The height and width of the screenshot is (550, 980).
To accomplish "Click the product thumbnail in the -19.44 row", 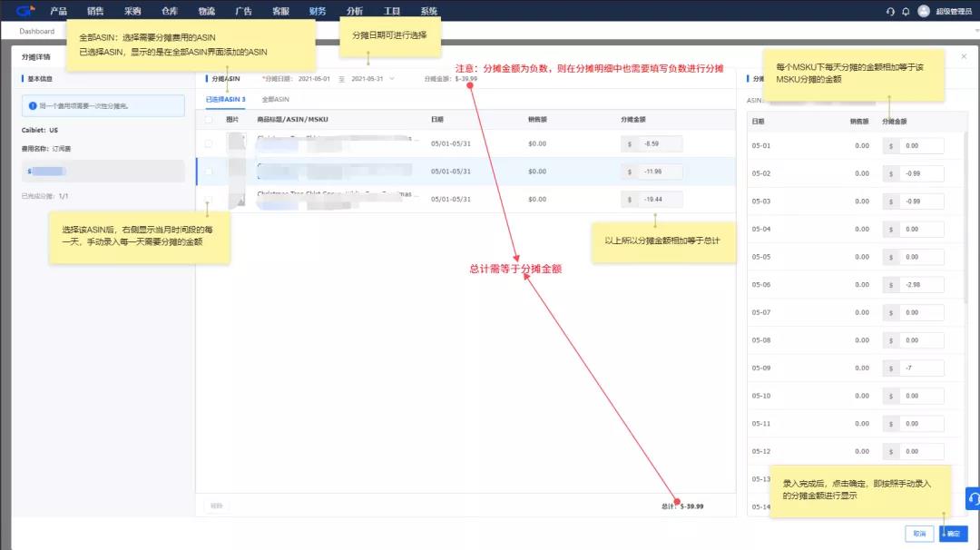I will 236,200.
